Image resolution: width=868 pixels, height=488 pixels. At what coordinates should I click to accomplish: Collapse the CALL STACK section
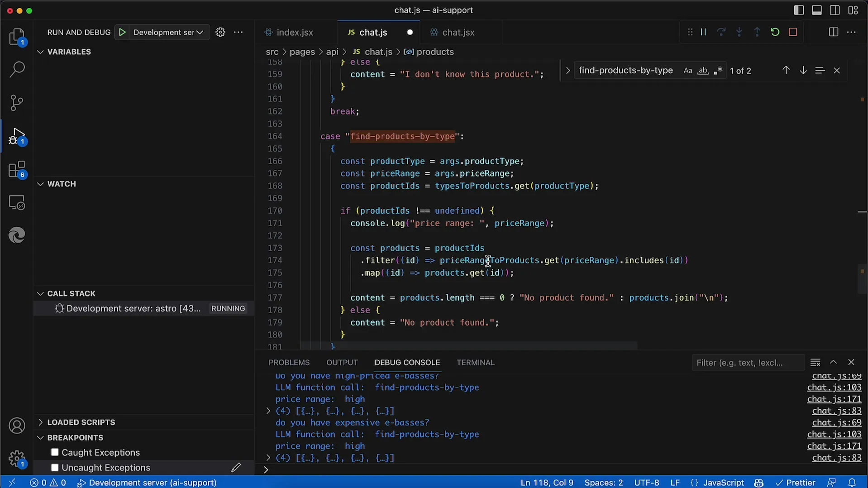coord(40,293)
